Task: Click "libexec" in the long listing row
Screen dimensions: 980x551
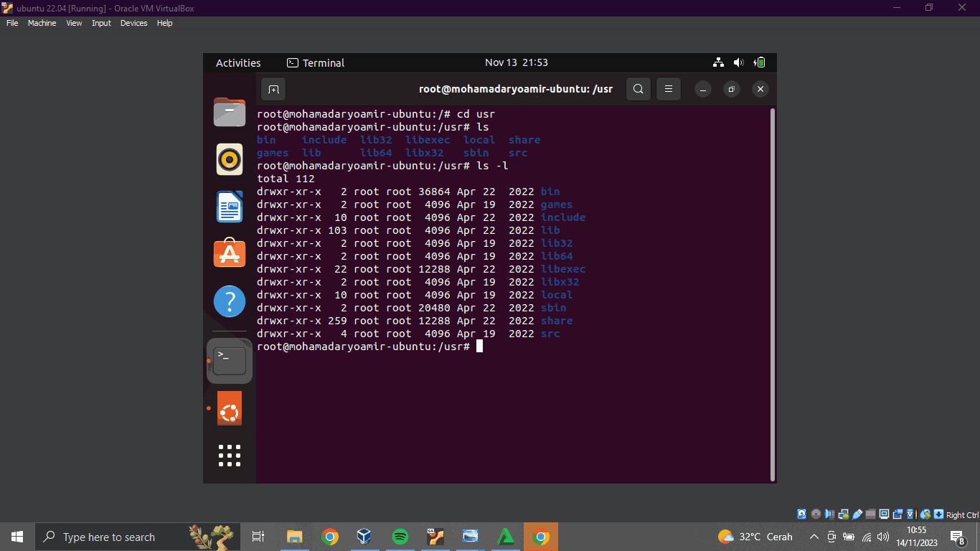Action: [x=563, y=269]
